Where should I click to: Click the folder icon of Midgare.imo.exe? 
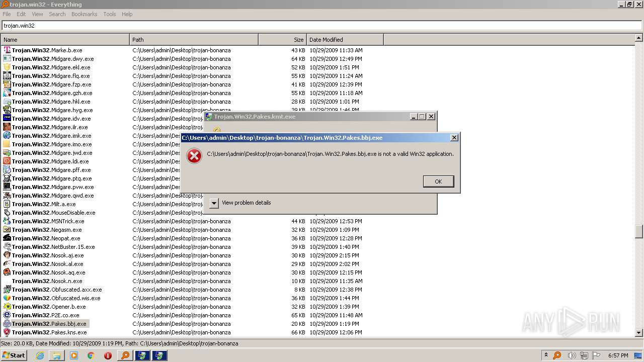(x=7, y=144)
